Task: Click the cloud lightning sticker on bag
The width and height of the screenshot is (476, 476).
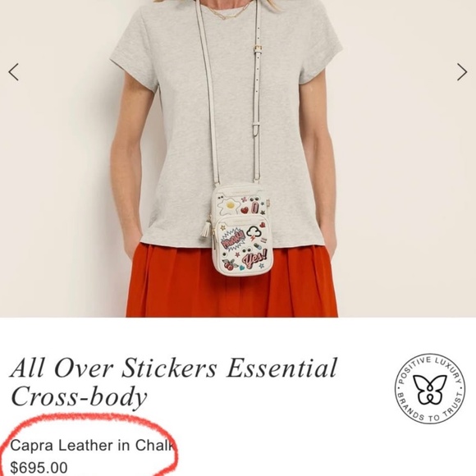Action: click(x=254, y=233)
